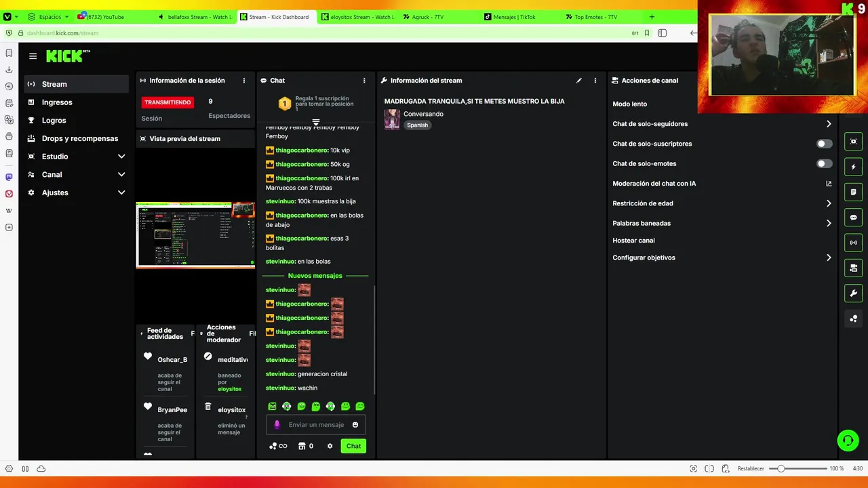Click the focus-frame quick action at rail top
868x488 pixels.
pos(854,141)
